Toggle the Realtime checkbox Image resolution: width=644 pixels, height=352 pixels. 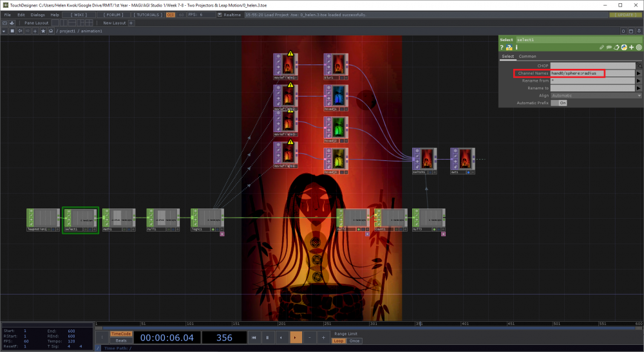220,15
